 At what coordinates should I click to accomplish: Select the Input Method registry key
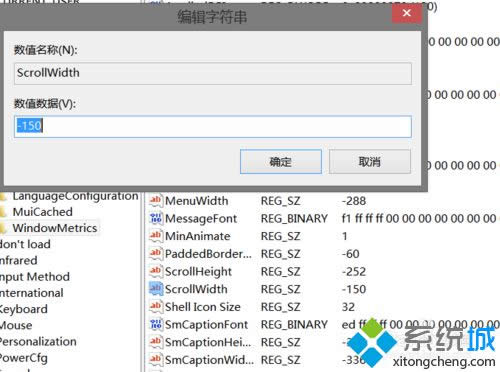(x=35, y=277)
